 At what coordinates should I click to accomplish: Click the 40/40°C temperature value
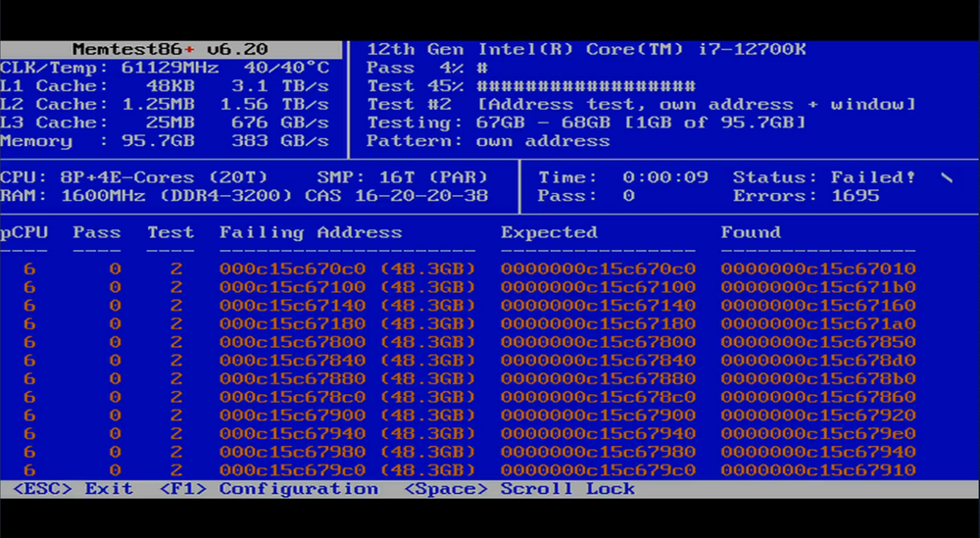point(285,68)
